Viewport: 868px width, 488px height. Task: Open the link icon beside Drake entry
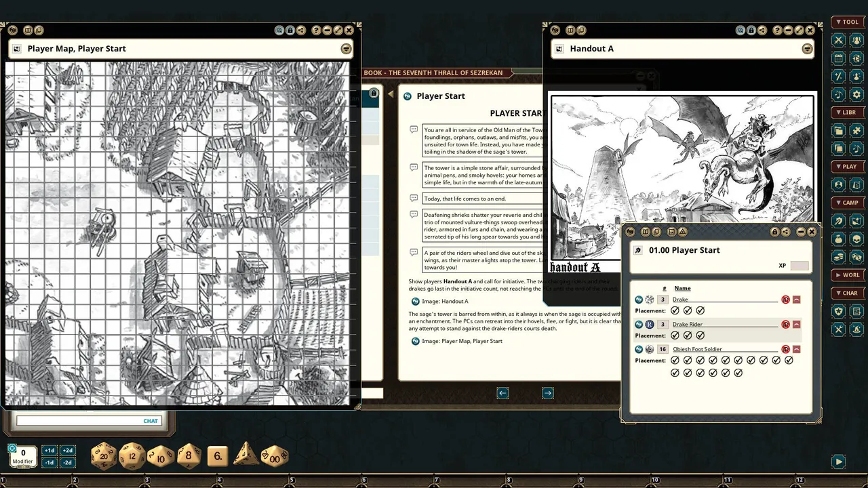[x=639, y=300]
